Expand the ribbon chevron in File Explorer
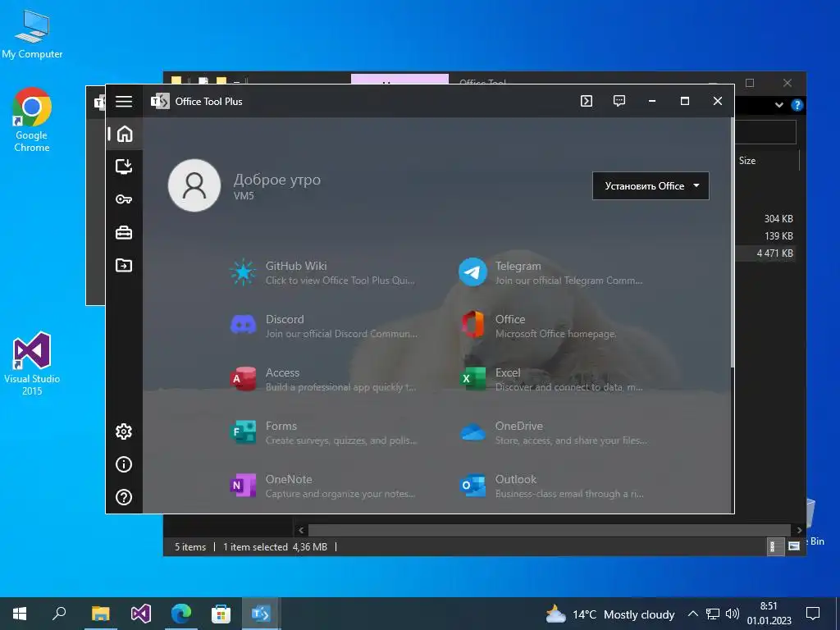 click(779, 105)
